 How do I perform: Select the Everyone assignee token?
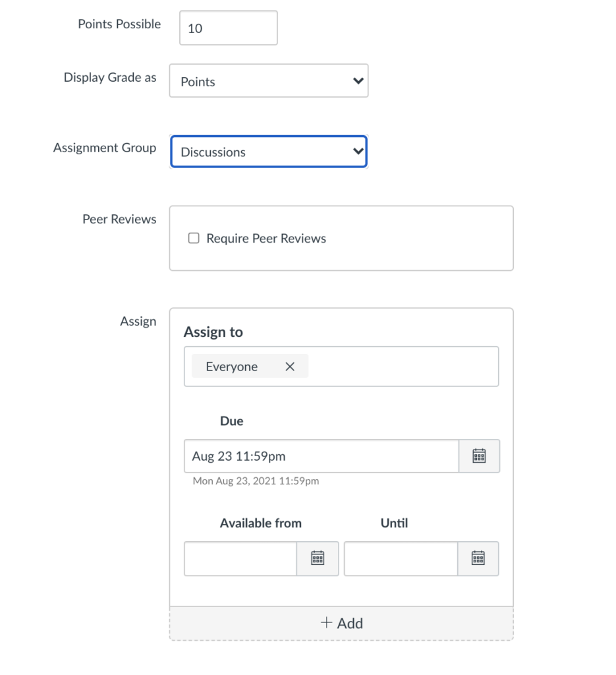click(x=232, y=367)
